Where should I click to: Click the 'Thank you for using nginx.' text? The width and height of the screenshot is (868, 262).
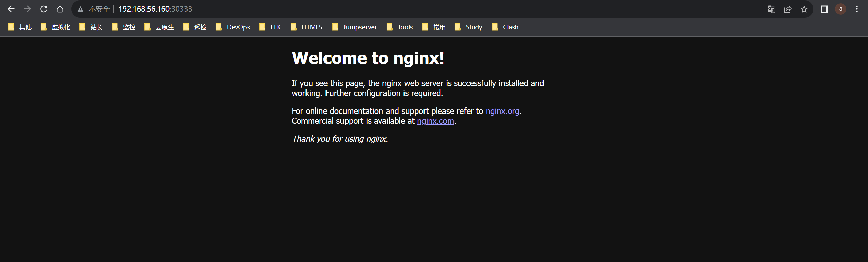[x=340, y=139]
